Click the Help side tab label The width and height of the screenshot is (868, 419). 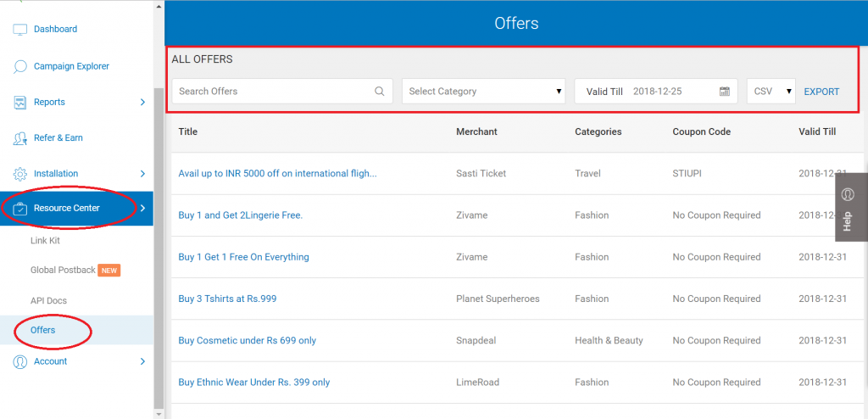[848, 221]
